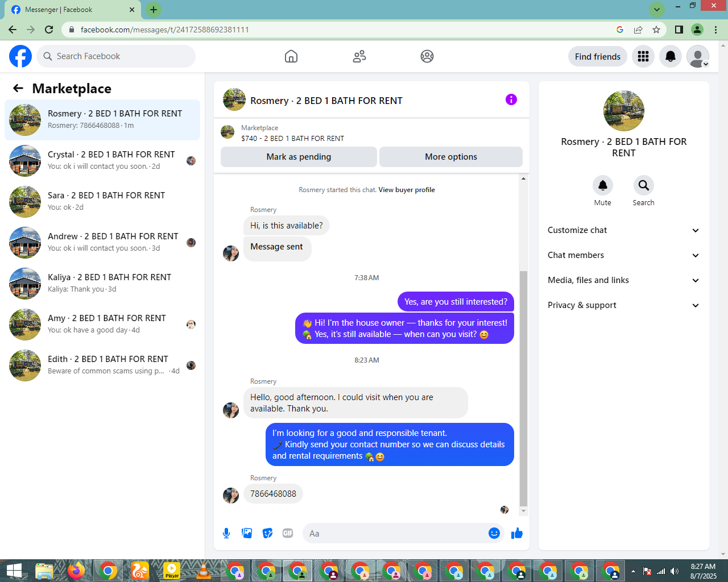Image resolution: width=728 pixels, height=582 pixels.
Task: Reload the current page
Action: (x=49, y=30)
